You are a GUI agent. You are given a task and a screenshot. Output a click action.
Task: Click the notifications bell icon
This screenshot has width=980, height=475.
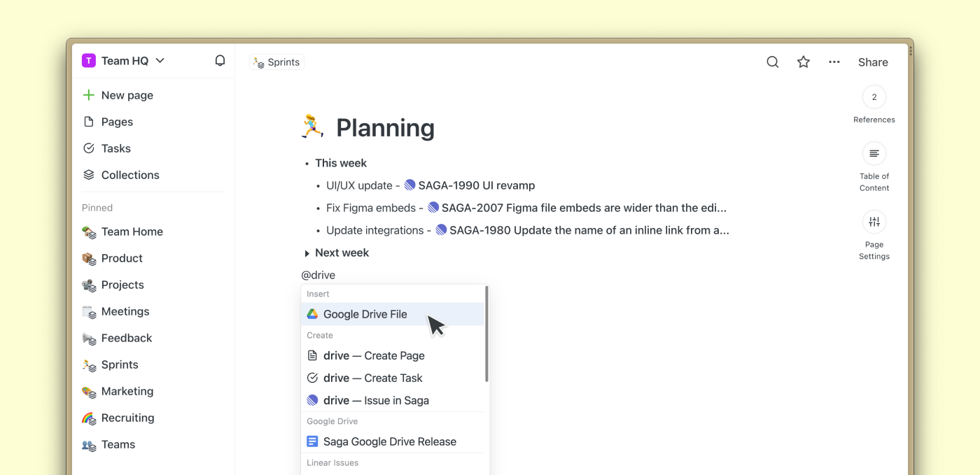220,61
